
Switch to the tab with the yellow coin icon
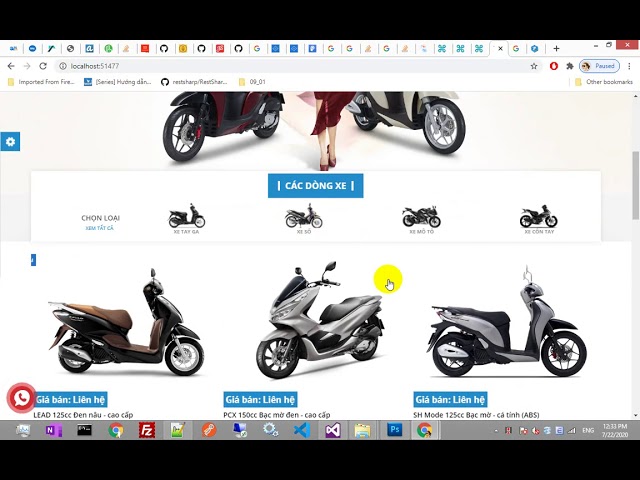(x=183, y=49)
